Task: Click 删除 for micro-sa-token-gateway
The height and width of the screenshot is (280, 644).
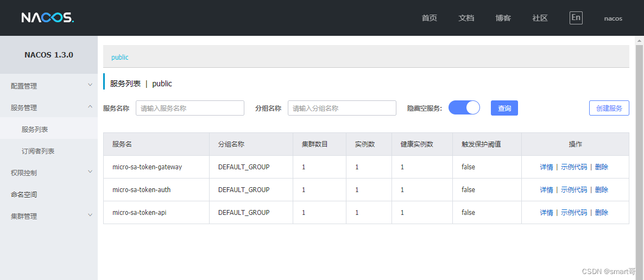Action: coord(602,167)
